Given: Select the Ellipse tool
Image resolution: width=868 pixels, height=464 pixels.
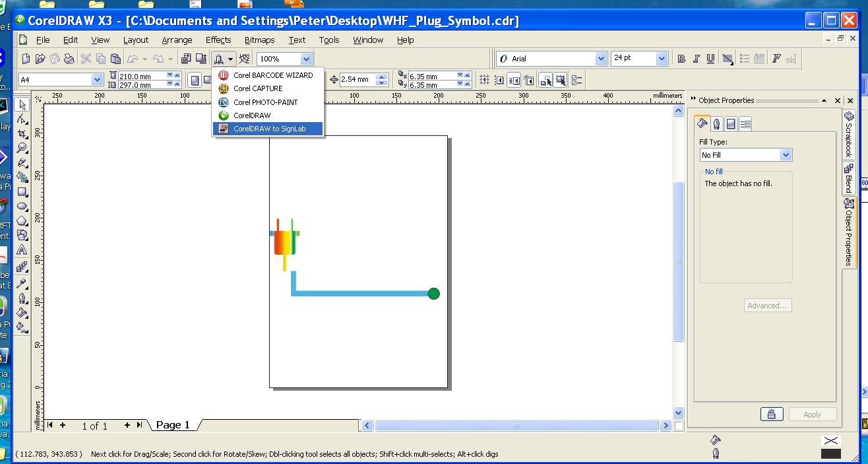Looking at the screenshot, I should pos(22,206).
